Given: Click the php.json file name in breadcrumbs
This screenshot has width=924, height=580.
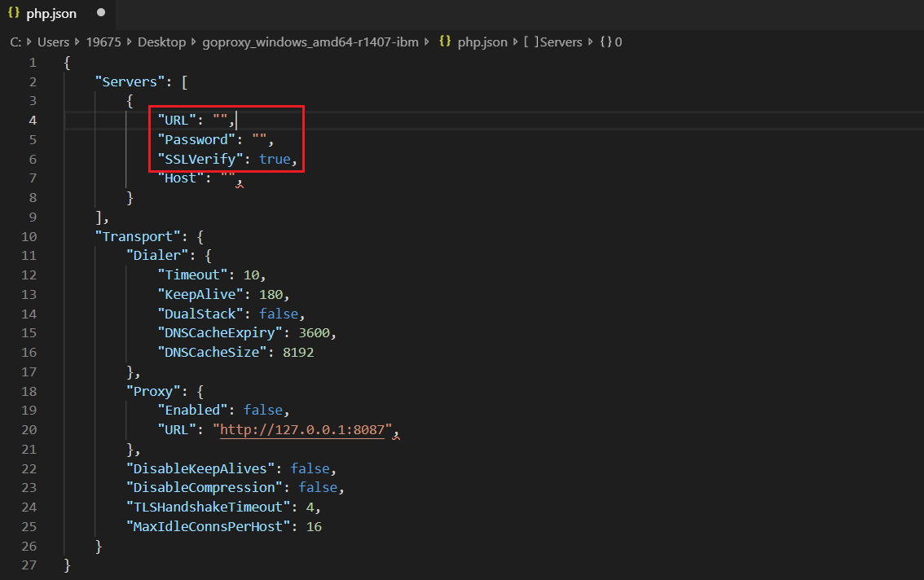Looking at the screenshot, I should point(482,42).
